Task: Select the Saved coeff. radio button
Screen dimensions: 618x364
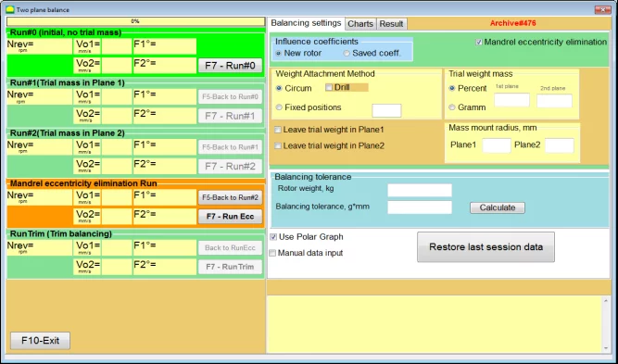Action: point(346,53)
